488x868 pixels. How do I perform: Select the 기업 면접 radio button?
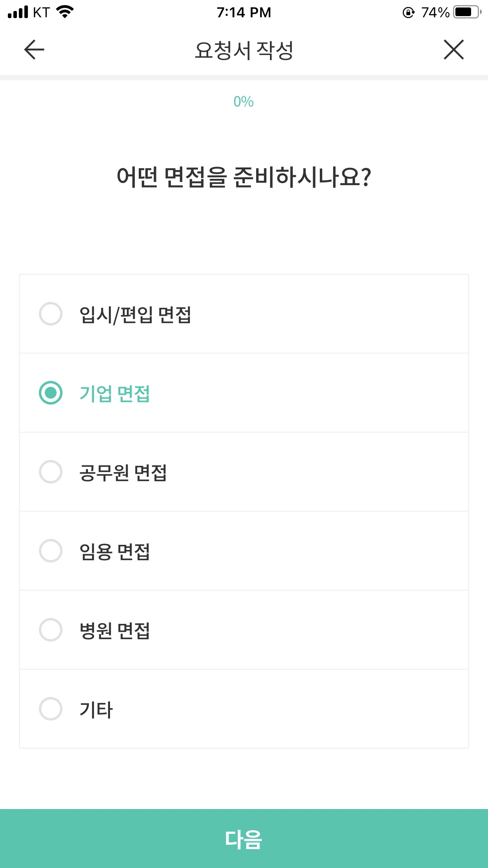[x=51, y=393]
